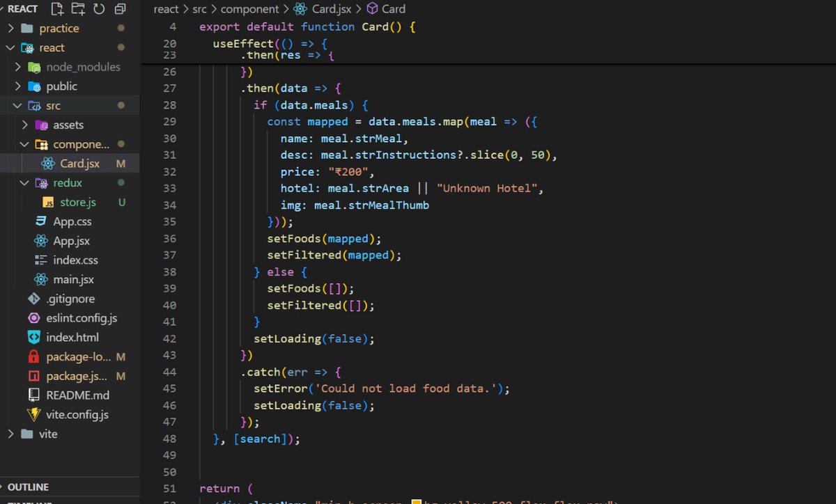Click the ESLint icon beside eslint.config.js
The height and width of the screenshot is (504, 836).
(33, 318)
